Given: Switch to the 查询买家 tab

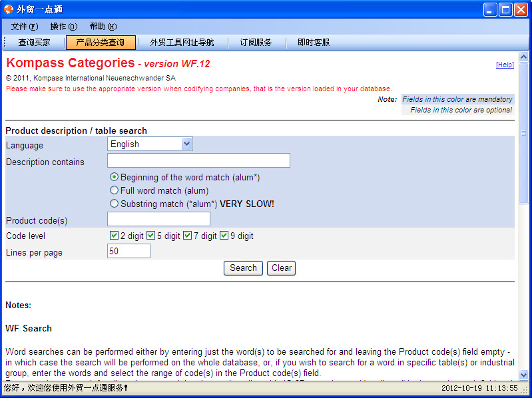Looking at the screenshot, I should click(34, 43).
